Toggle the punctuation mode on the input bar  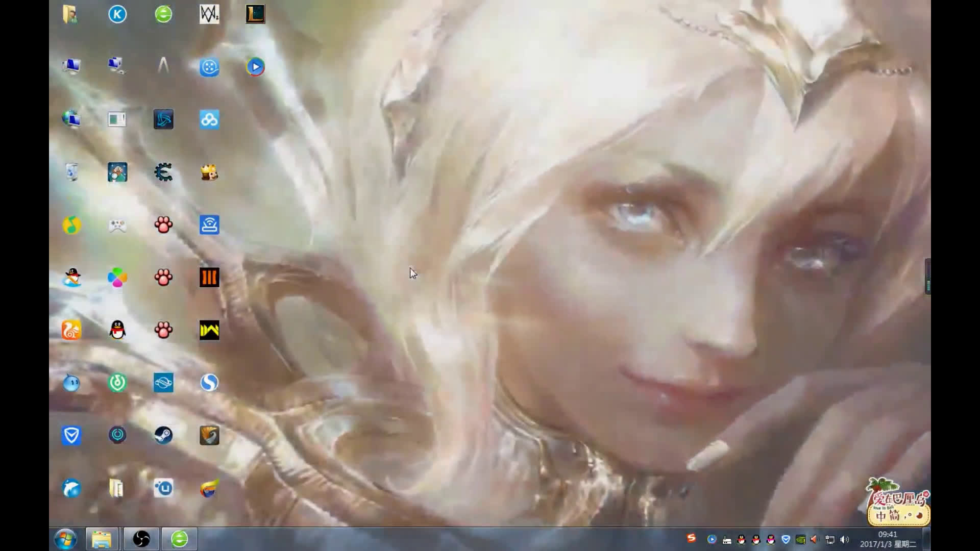[907, 516]
